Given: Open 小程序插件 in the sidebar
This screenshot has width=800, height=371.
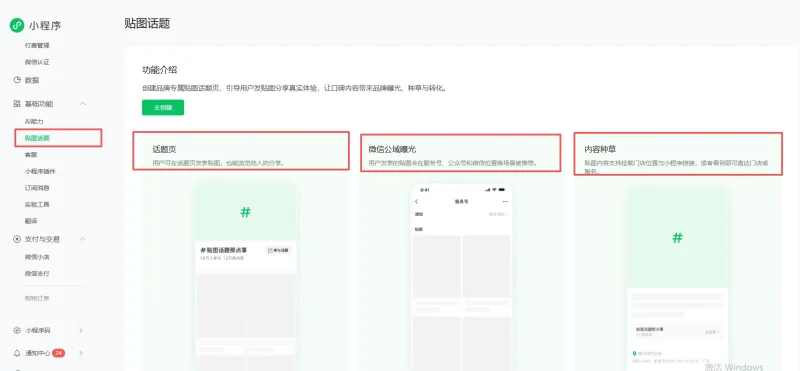Looking at the screenshot, I should [40, 171].
